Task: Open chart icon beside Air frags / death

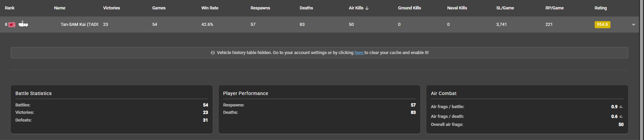Action: pos(621,116)
